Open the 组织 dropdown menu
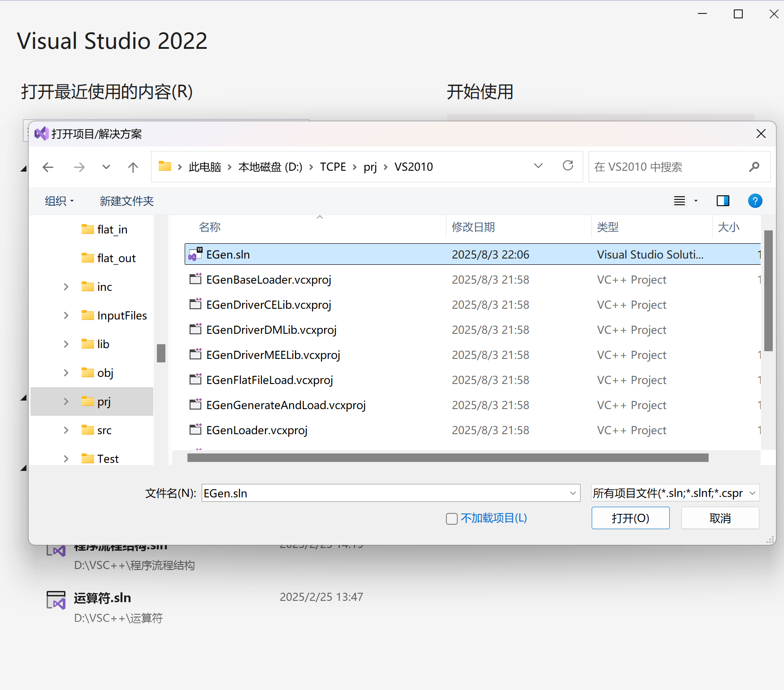 (x=59, y=201)
